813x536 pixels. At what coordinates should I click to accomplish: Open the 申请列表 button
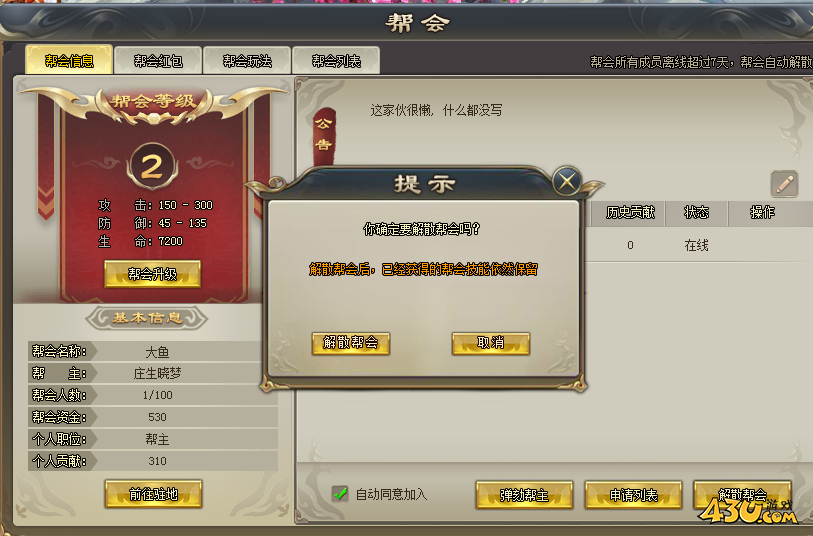point(633,495)
